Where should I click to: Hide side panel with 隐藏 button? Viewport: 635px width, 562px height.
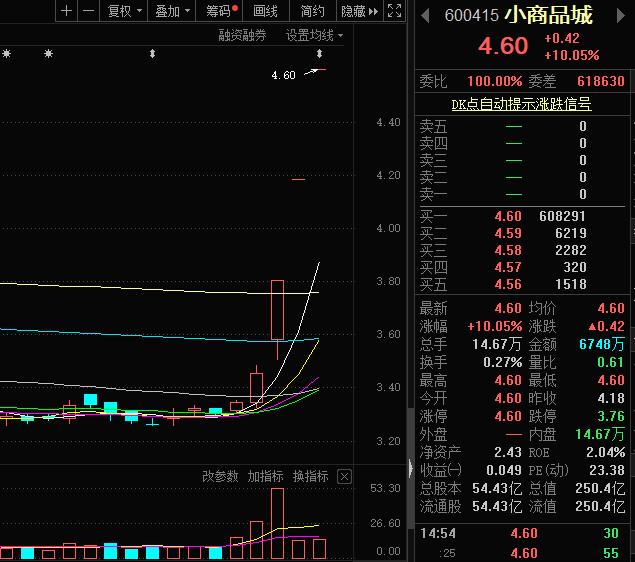pos(359,11)
